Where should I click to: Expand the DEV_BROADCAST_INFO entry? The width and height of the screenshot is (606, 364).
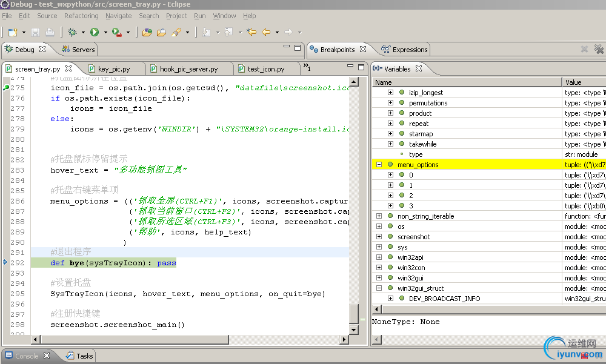(390, 299)
